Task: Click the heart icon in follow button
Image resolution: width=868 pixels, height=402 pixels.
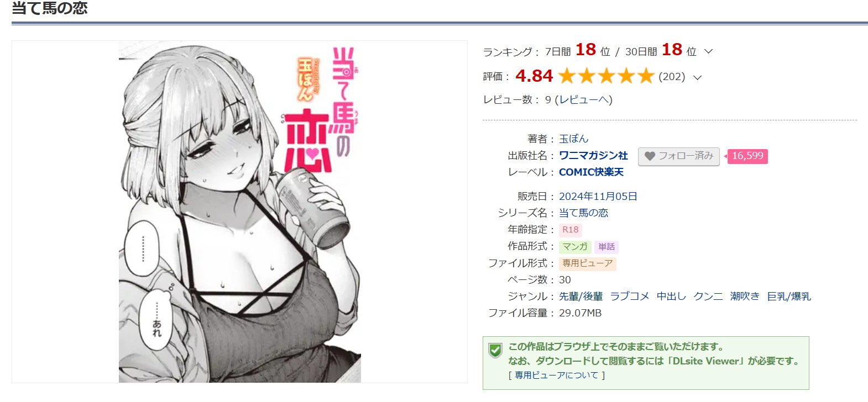Action: click(650, 156)
